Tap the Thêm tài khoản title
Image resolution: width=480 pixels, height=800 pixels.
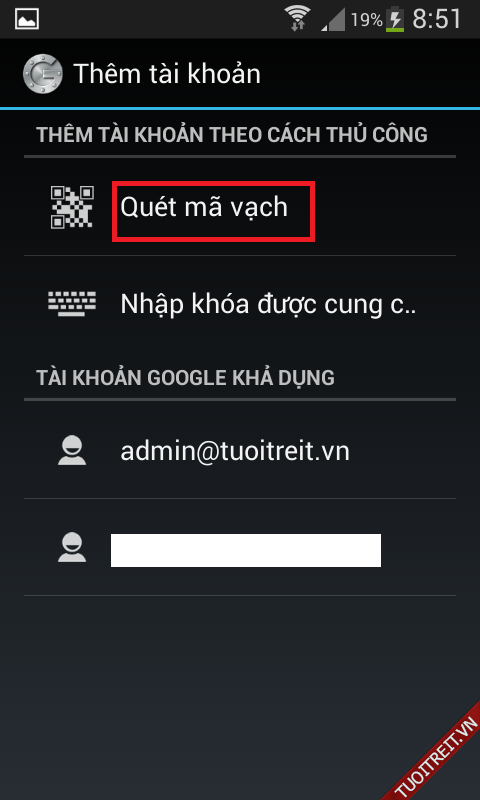(x=167, y=74)
